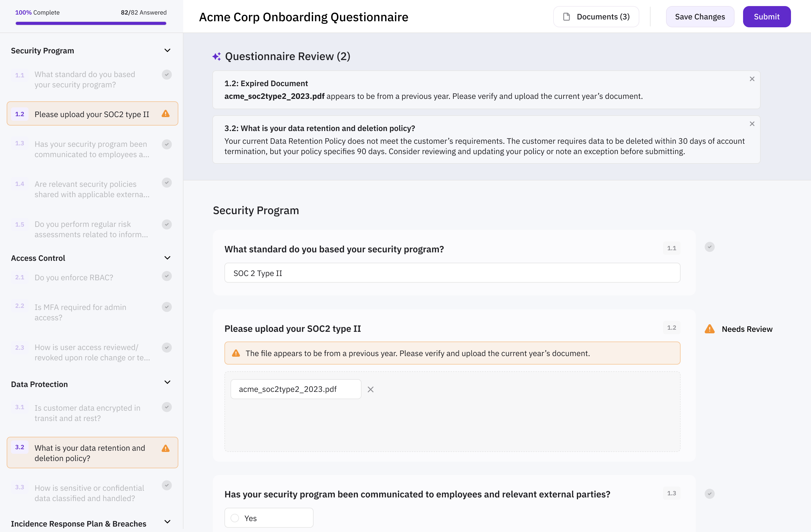Dismiss the 1.2 Expired Document notice

click(x=752, y=79)
